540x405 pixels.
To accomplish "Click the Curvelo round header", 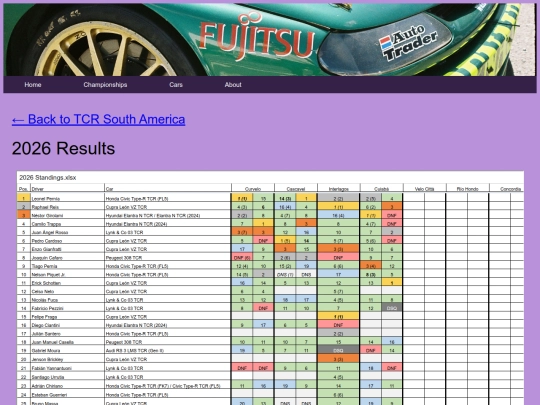I will pos(253,189).
